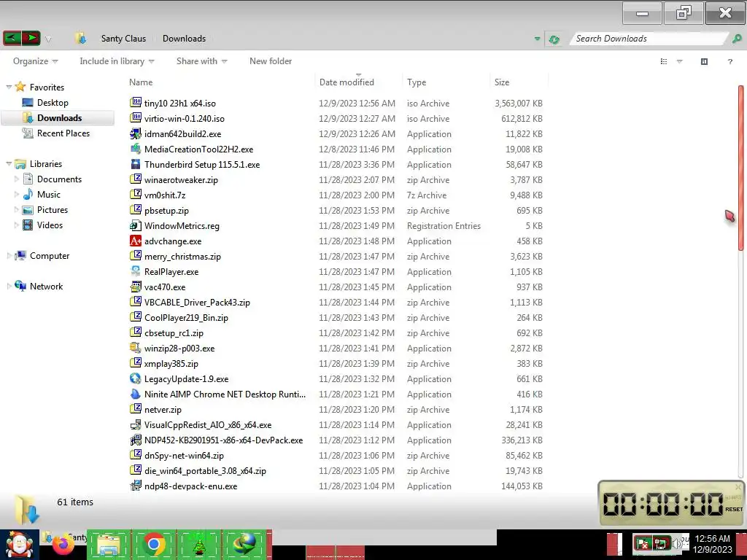
Task: Open the taskbar clock showing 12:56 AM
Action: (x=712, y=544)
